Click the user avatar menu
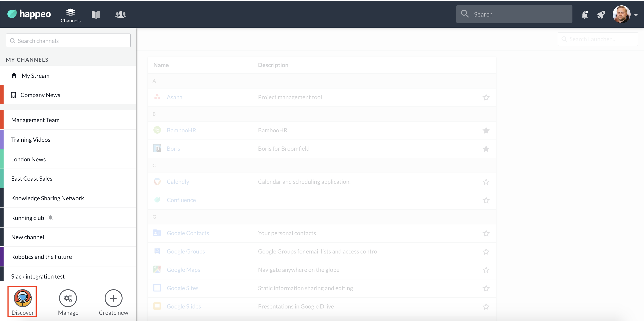This screenshot has width=644, height=321. tap(621, 14)
